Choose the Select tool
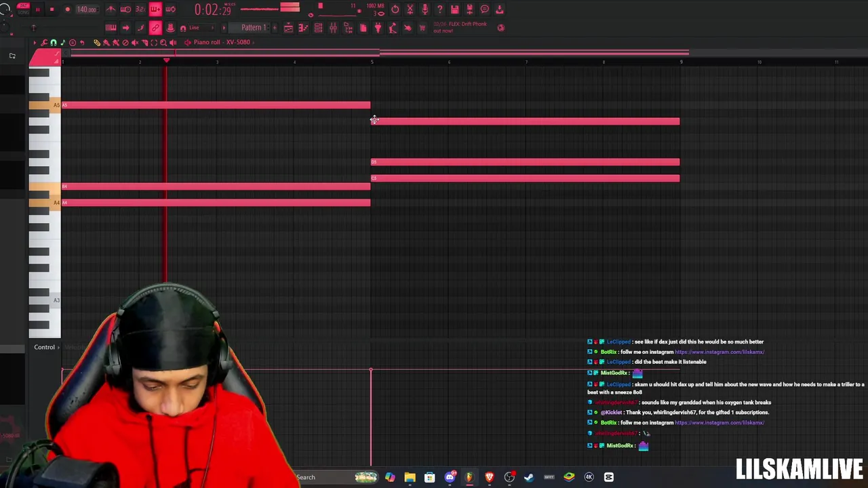The width and height of the screenshot is (868, 488). point(154,42)
